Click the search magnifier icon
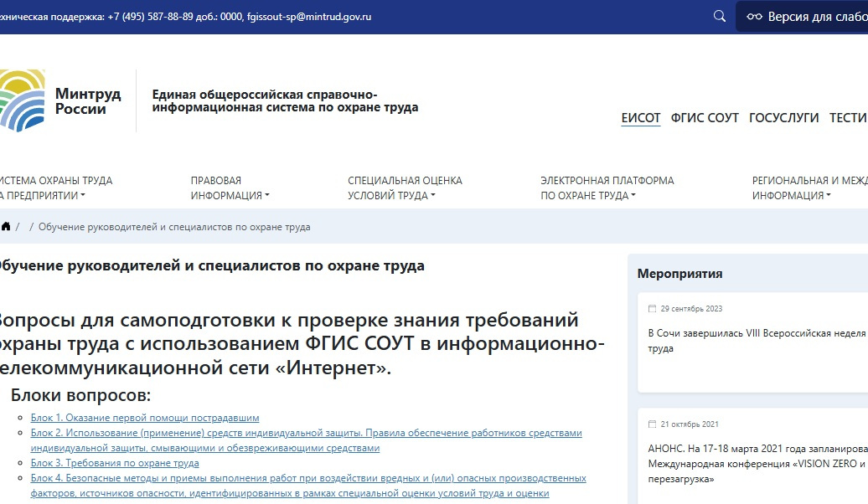The width and height of the screenshot is (868, 504). pyautogui.click(x=719, y=16)
